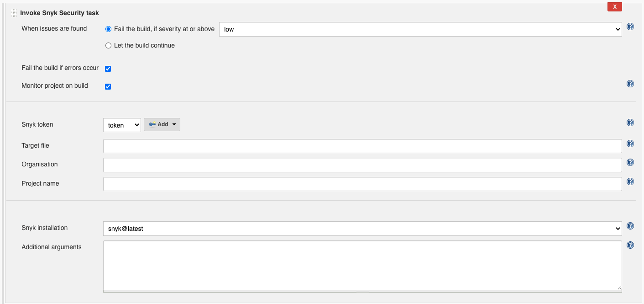Focus the Additional arguments text area
This screenshot has width=644, height=304.
[362, 265]
